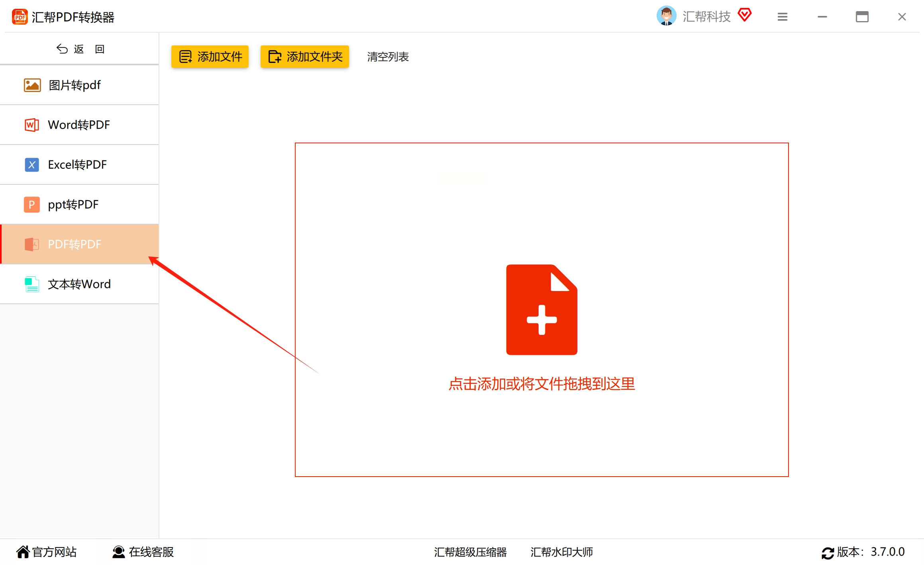Click the red VIP diamond icon
This screenshot has width=924, height=565.
(744, 15)
